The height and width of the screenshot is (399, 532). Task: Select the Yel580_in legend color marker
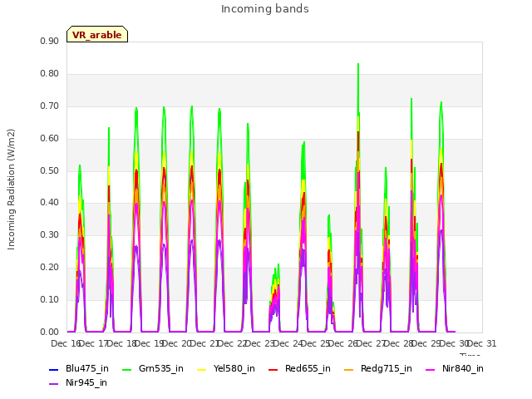[201, 369]
